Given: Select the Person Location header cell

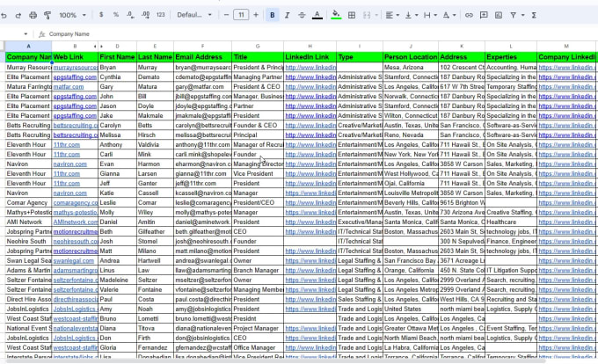Looking at the screenshot, I should click(411, 57).
